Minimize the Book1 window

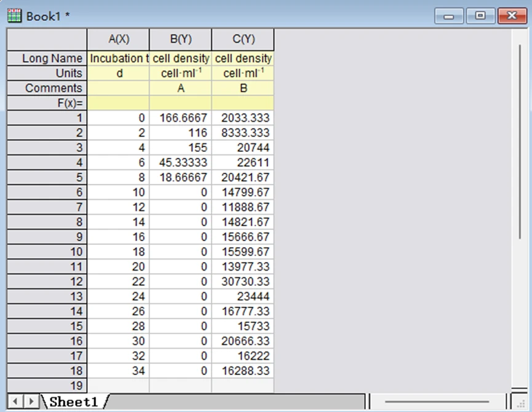click(x=448, y=16)
